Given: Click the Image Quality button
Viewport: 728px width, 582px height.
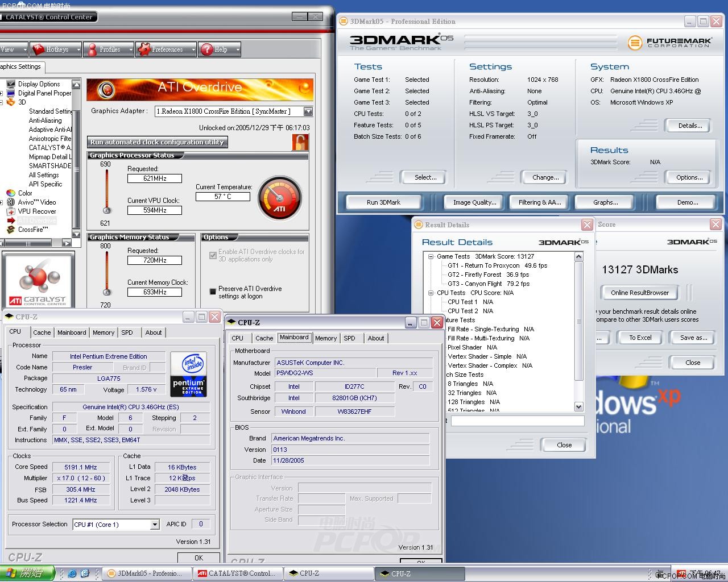Looking at the screenshot, I should [x=474, y=202].
